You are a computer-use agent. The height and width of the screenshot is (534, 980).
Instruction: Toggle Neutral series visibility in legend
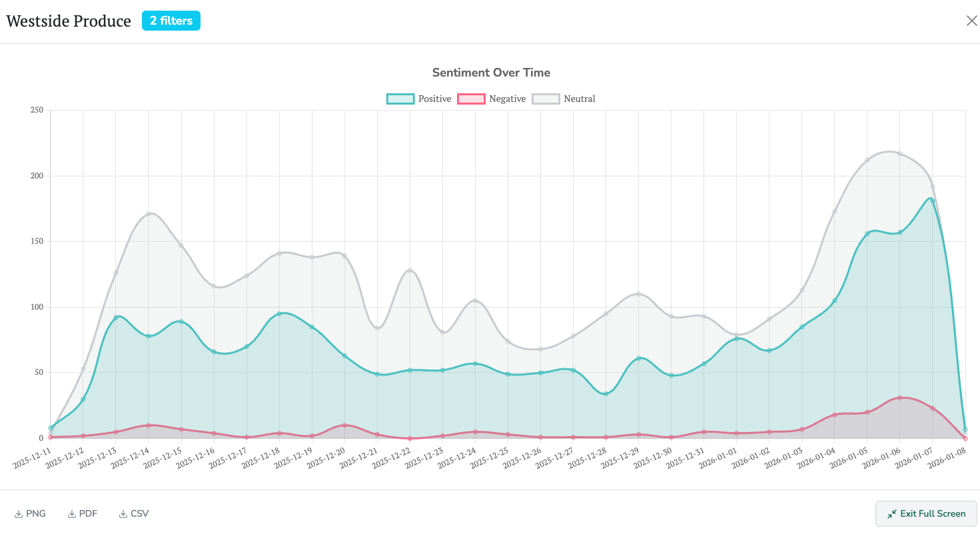pyautogui.click(x=579, y=99)
